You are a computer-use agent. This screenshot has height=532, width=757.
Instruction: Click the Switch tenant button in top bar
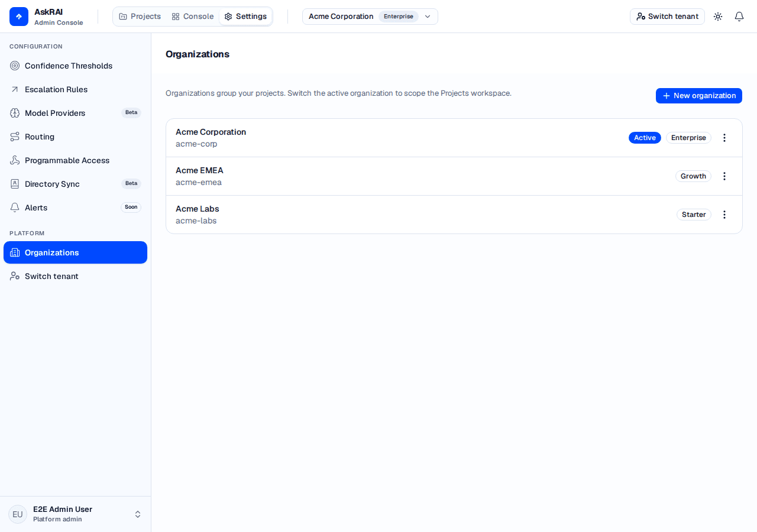(667, 17)
